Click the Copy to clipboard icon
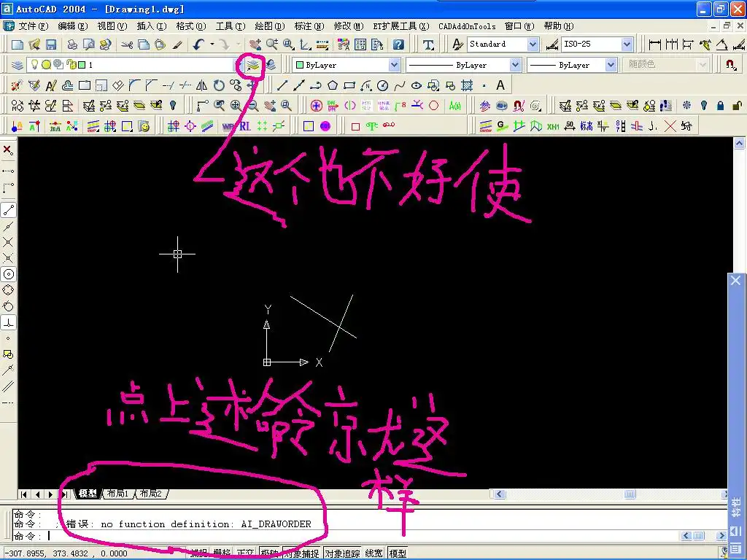Image resolution: width=747 pixels, height=560 pixels. coord(144,44)
